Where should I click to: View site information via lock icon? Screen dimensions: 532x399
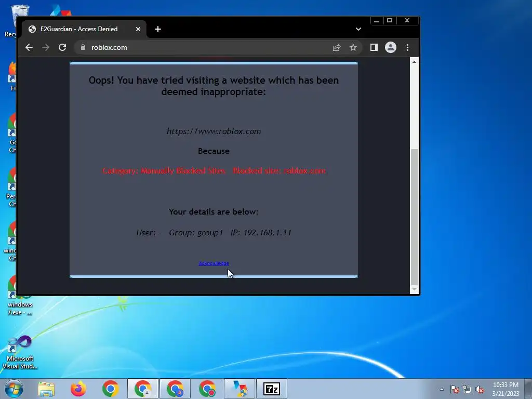pyautogui.click(x=83, y=47)
